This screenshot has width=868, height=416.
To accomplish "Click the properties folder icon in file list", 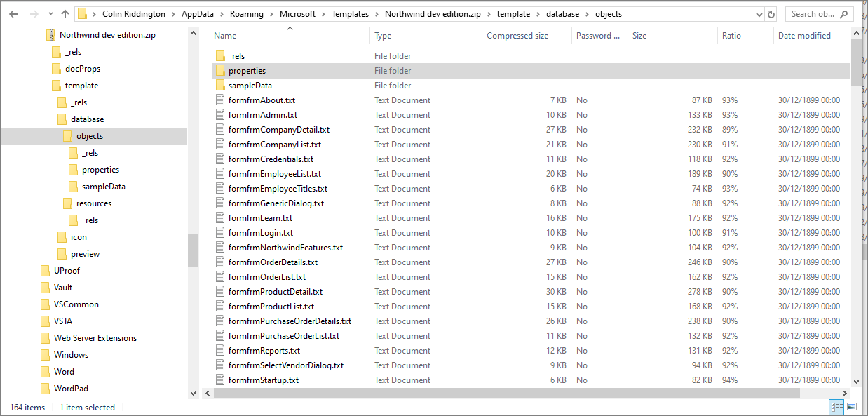I will tap(220, 71).
